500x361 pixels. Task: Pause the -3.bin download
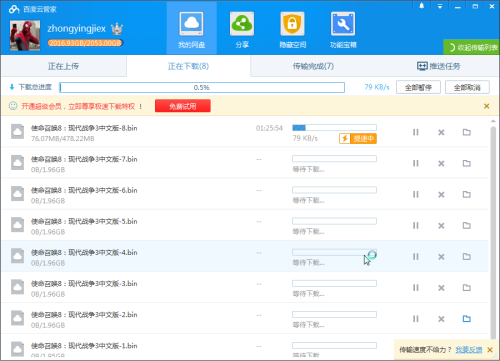point(415,288)
